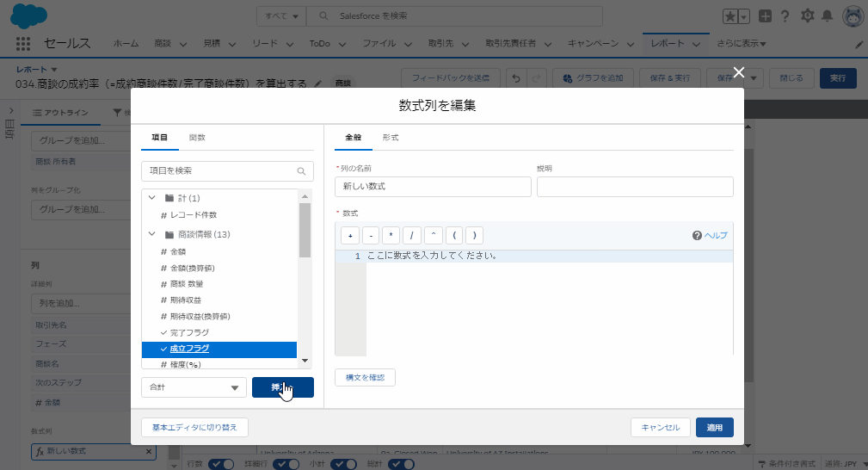The image size is (868, 470).
Task: Open the レポート title dropdown arrow
Action: click(53, 70)
